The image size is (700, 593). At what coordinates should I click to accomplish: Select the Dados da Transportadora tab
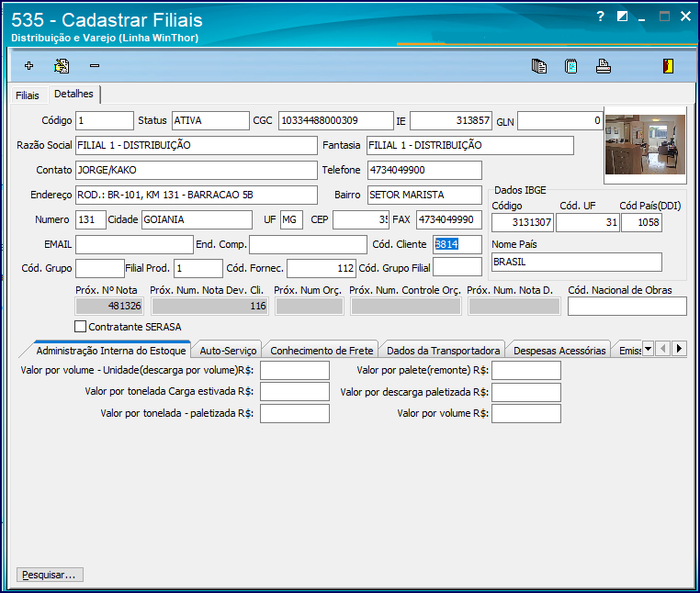click(x=443, y=351)
